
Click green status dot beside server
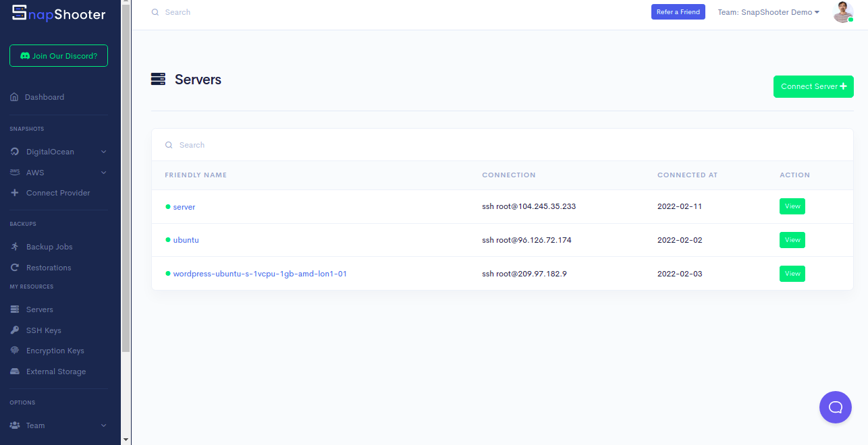168,206
